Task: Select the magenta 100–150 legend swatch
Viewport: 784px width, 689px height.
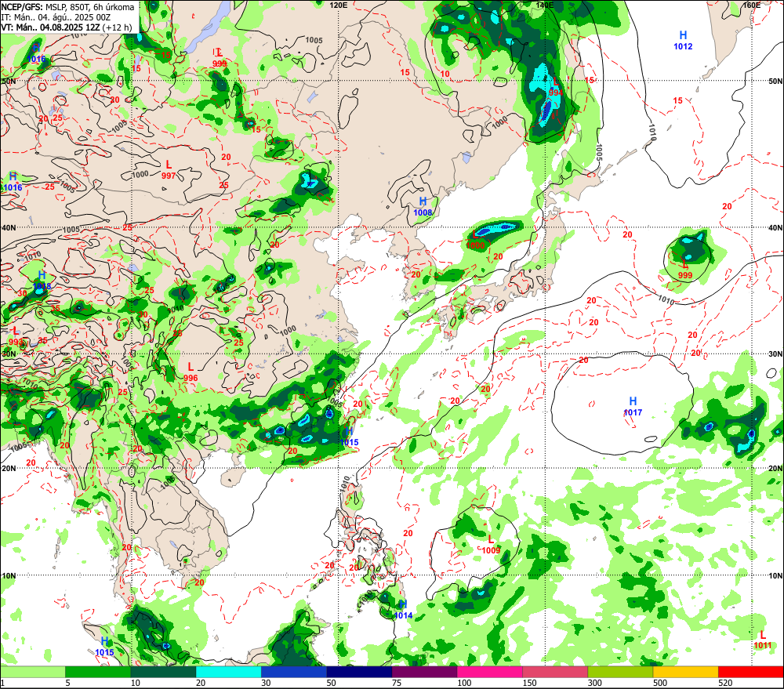Action: click(489, 672)
